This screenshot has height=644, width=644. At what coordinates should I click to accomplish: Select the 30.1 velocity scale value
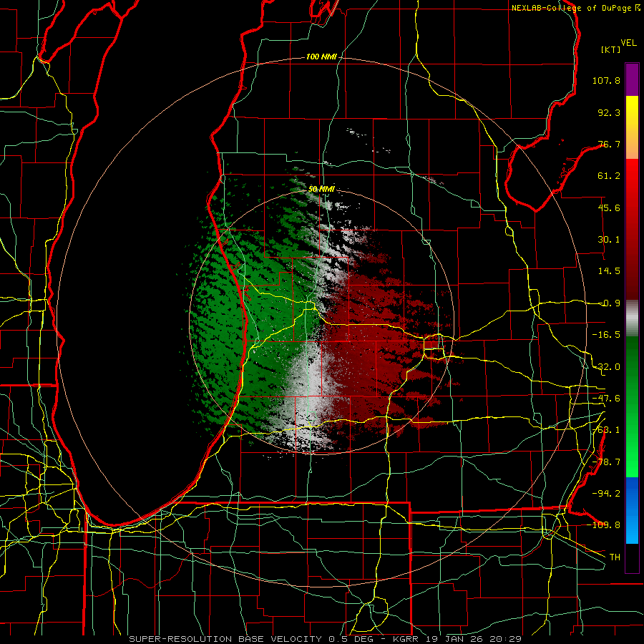pyautogui.click(x=609, y=240)
